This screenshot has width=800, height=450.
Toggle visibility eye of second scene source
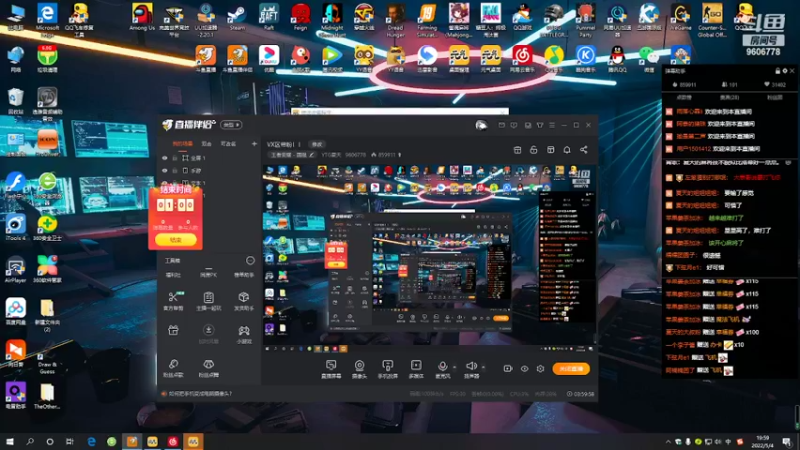pyautogui.click(x=165, y=170)
